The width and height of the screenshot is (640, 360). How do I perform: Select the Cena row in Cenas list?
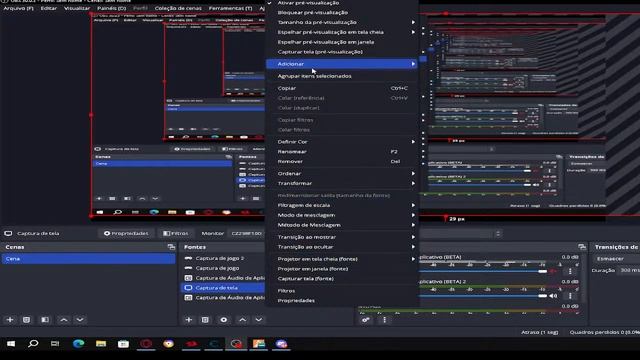[89, 259]
